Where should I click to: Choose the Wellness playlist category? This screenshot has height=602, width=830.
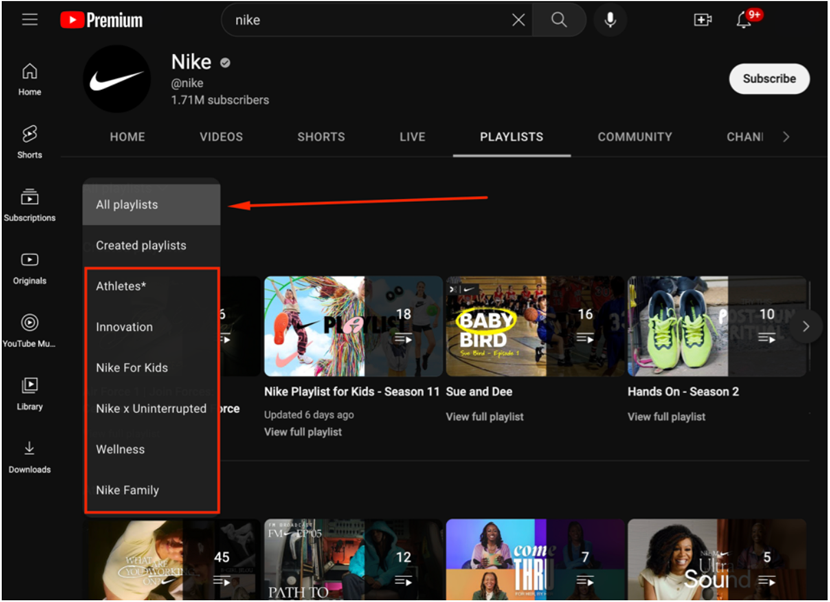tap(151, 450)
